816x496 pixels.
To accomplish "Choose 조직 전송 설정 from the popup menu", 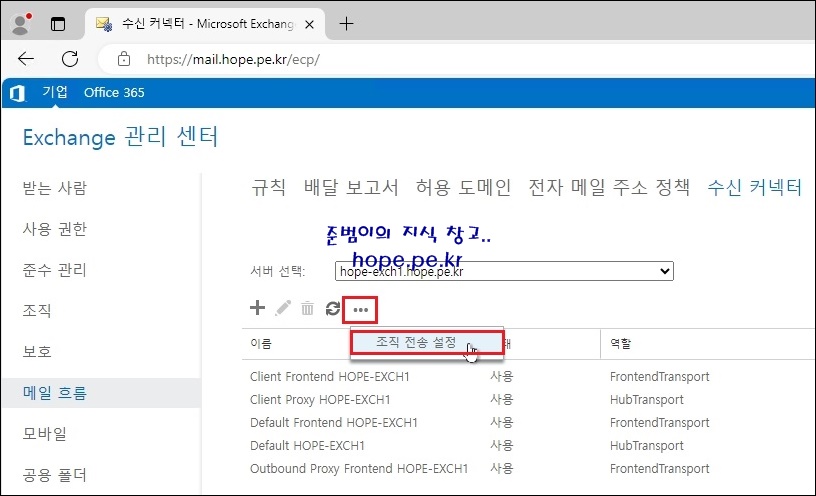I will (426, 342).
